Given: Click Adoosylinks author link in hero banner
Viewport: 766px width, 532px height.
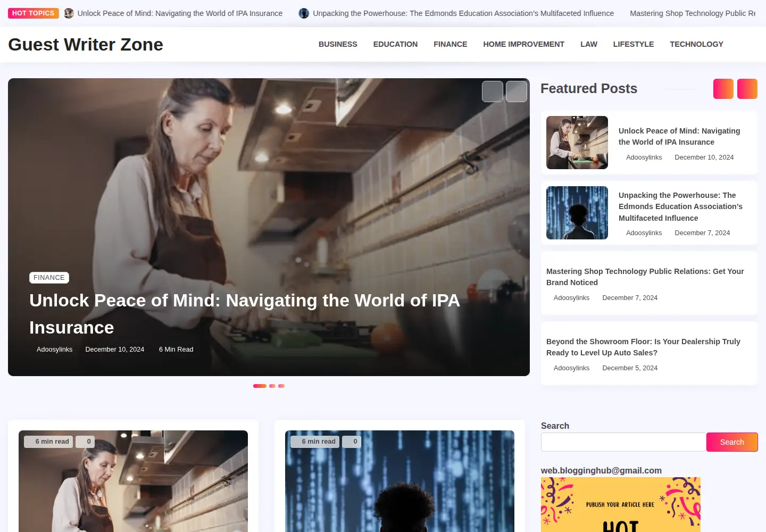Looking at the screenshot, I should pos(54,350).
